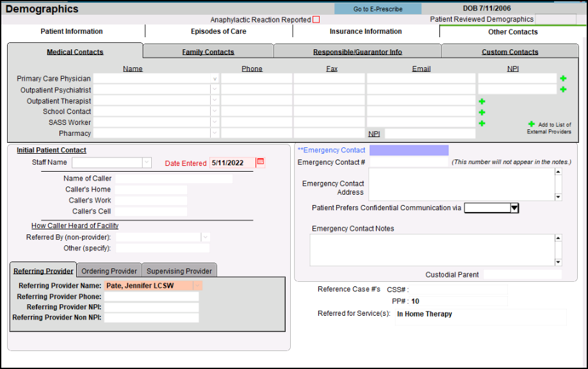
Task: Click green plus on SASS Worker row
Action: coord(482,123)
